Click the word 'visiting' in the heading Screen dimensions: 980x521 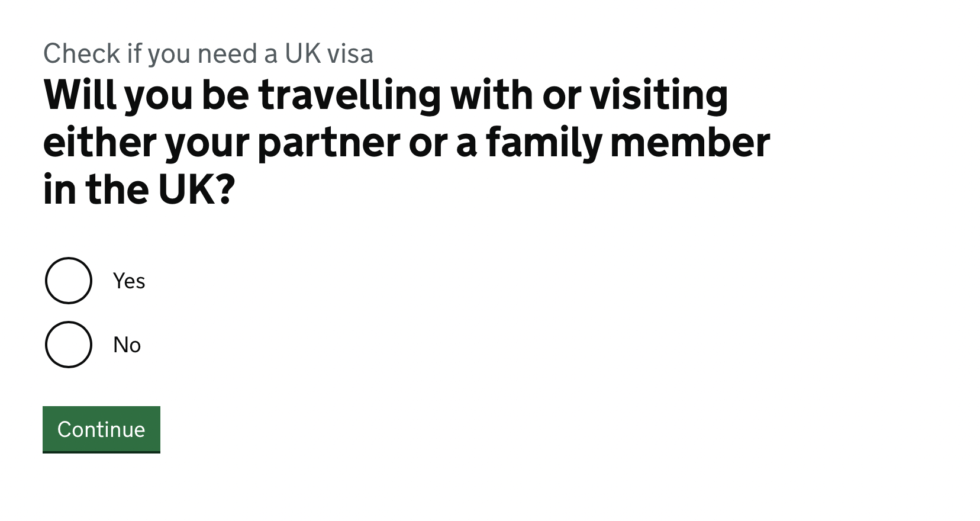point(659,96)
